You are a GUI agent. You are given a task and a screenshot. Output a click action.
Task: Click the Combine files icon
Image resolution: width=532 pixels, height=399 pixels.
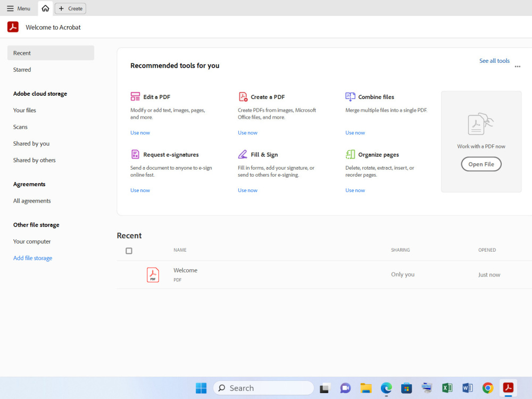tap(350, 97)
